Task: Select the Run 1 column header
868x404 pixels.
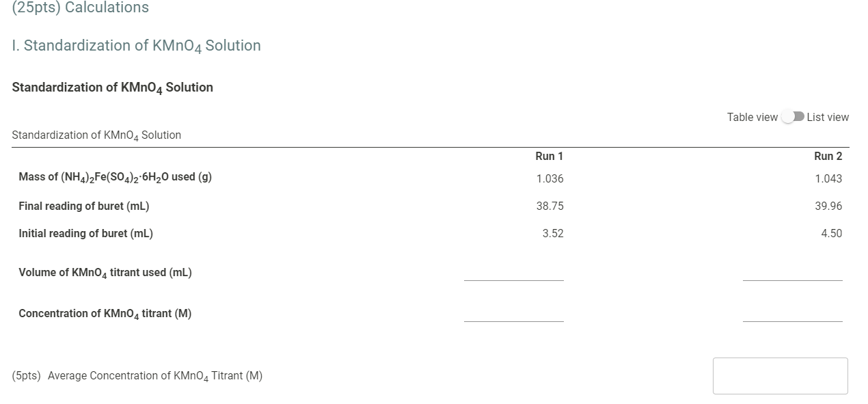Action: (550, 156)
